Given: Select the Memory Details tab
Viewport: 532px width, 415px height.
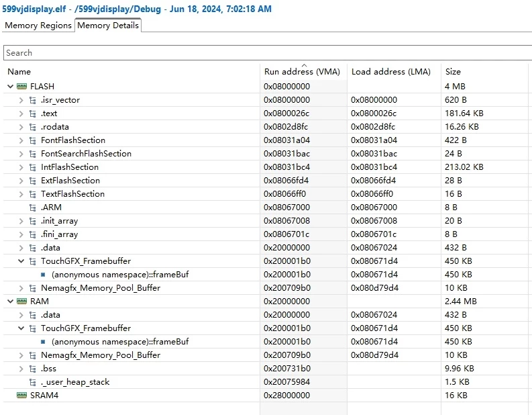Looking at the screenshot, I should 108,26.
